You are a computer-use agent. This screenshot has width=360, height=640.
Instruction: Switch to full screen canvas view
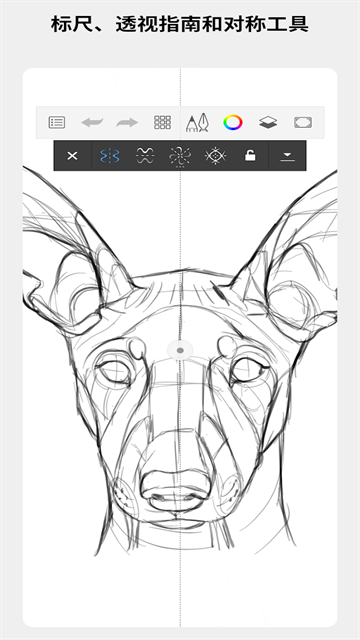tap(303, 122)
